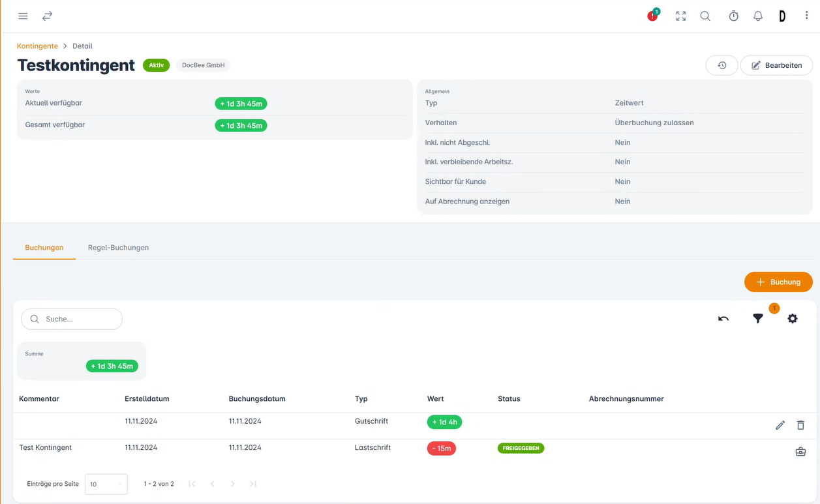This screenshot has height=504, width=820.
Task: Select the Buchungen tab
Action: click(x=44, y=248)
